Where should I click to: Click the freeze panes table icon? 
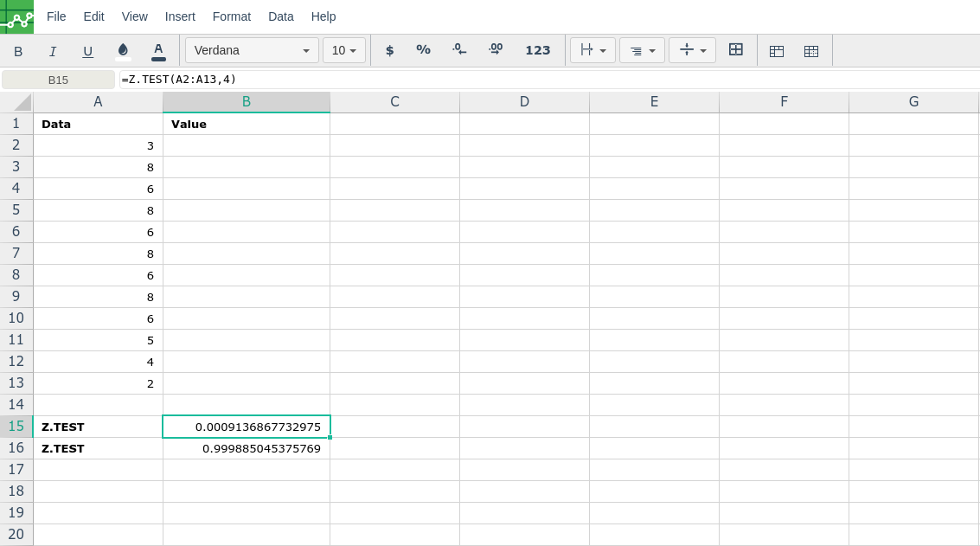click(x=777, y=51)
